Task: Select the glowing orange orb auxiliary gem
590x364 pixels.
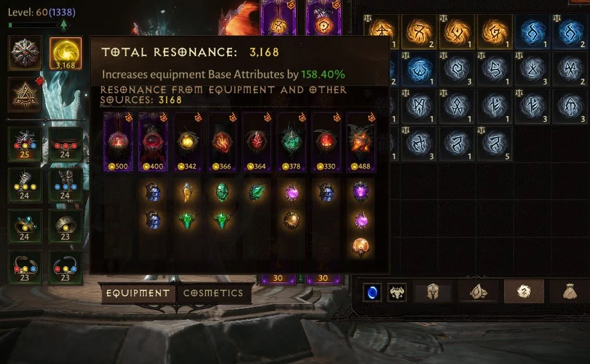Action: 361,247
